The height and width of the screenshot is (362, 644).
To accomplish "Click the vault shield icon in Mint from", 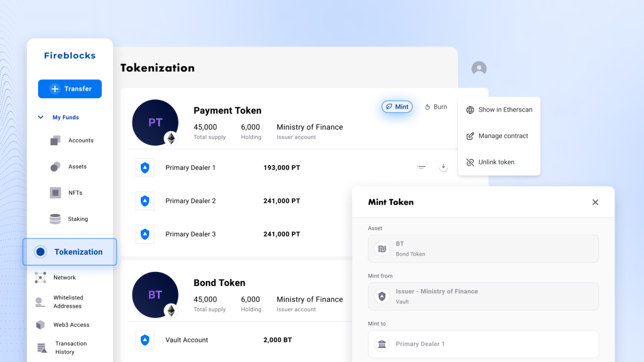I will (382, 297).
